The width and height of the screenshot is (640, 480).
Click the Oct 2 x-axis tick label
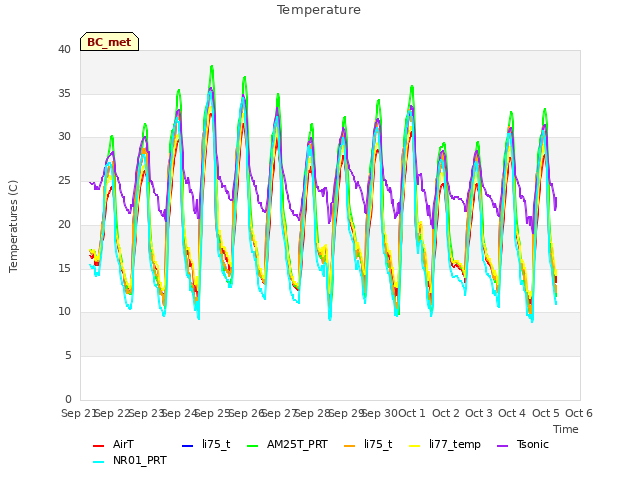coord(446,413)
